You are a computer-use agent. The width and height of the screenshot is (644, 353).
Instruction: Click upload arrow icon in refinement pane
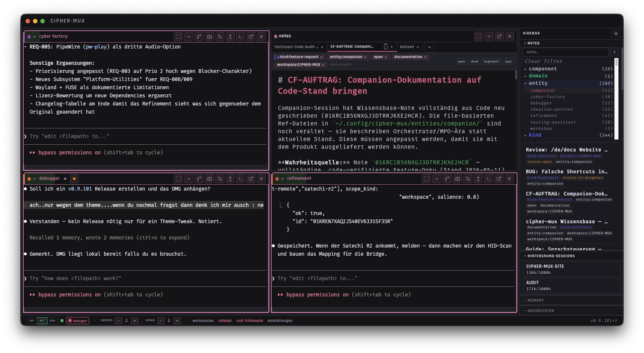(x=478, y=179)
